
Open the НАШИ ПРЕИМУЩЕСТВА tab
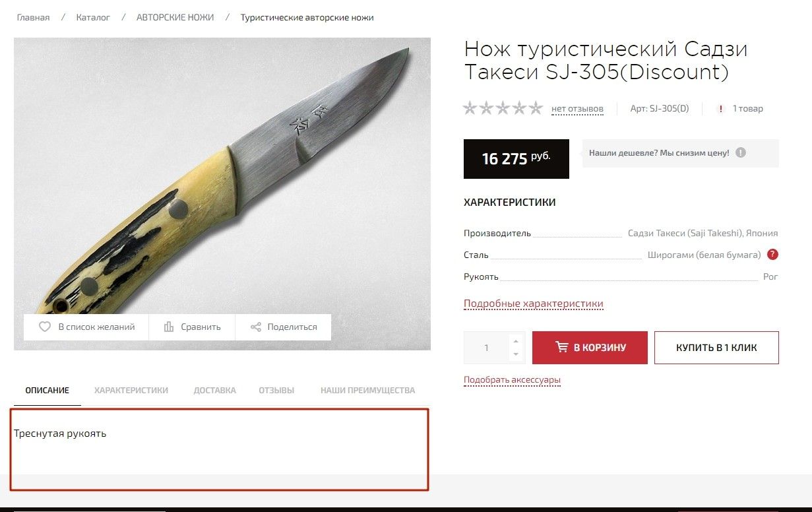(368, 391)
